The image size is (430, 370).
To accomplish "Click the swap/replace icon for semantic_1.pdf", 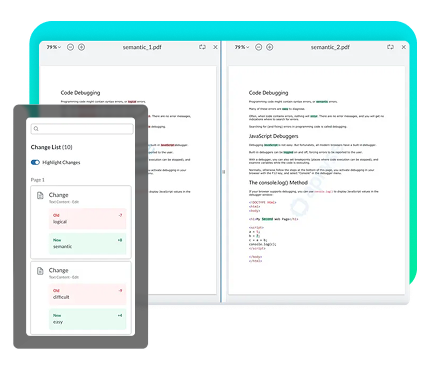I will click(x=202, y=47).
